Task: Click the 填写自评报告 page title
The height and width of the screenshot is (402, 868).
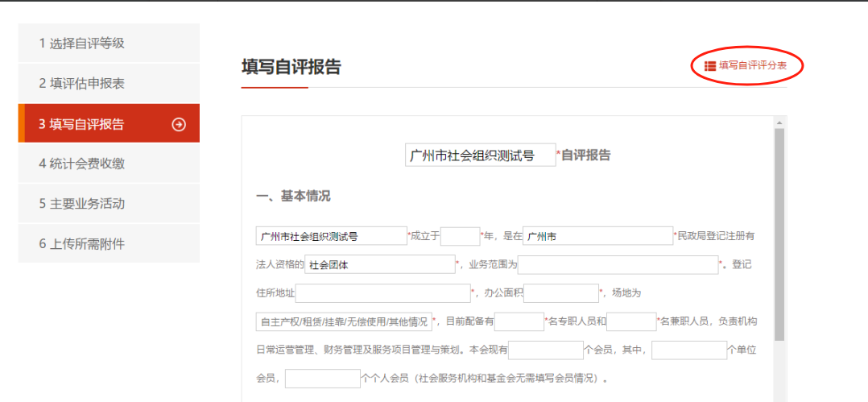Action: pos(291,66)
